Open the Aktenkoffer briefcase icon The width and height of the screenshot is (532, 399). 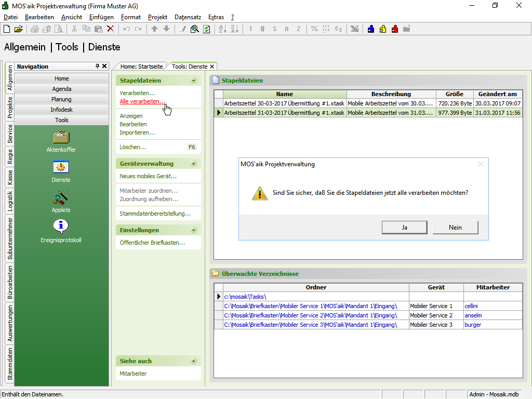coord(61,137)
